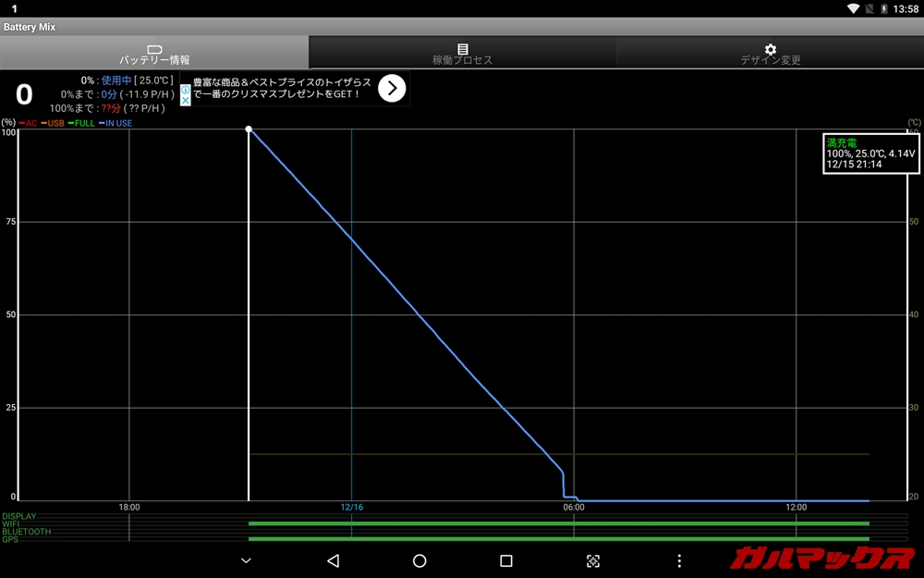Click the white graph marker at 100%

249,129
